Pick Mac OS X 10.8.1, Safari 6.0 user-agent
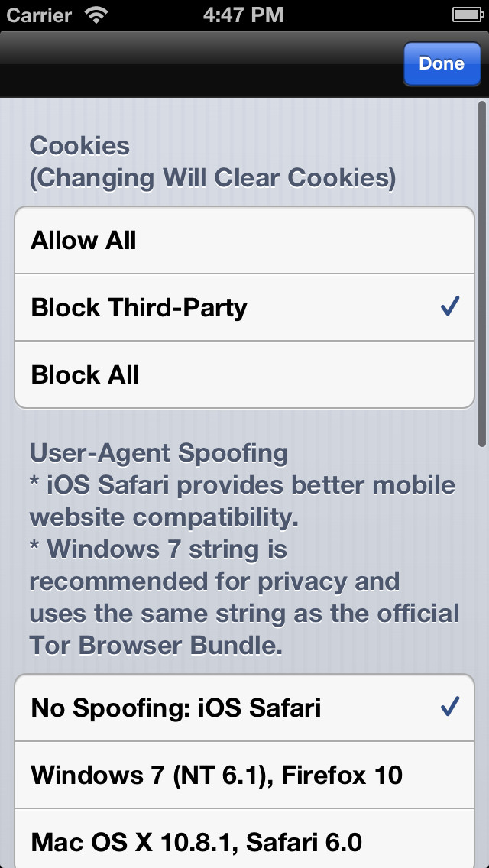This screenshot has height=868, width=489. pyautogui.click(x=244, y=839)
